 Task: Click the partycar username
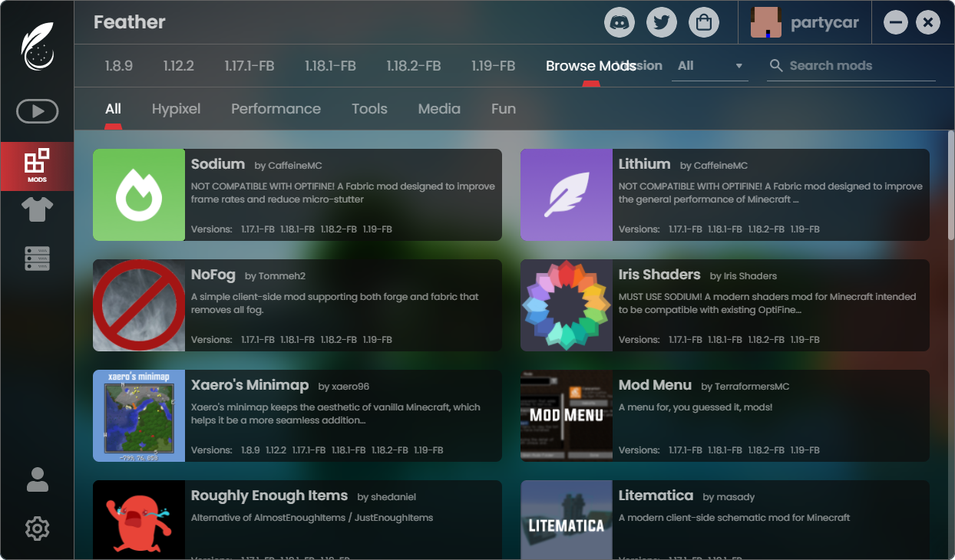(824, 23)
